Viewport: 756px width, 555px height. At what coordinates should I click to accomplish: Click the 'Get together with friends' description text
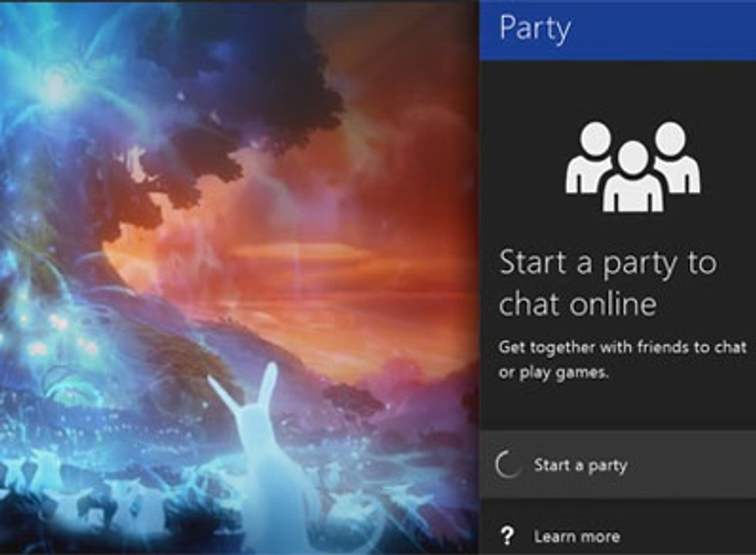(623, 359)
